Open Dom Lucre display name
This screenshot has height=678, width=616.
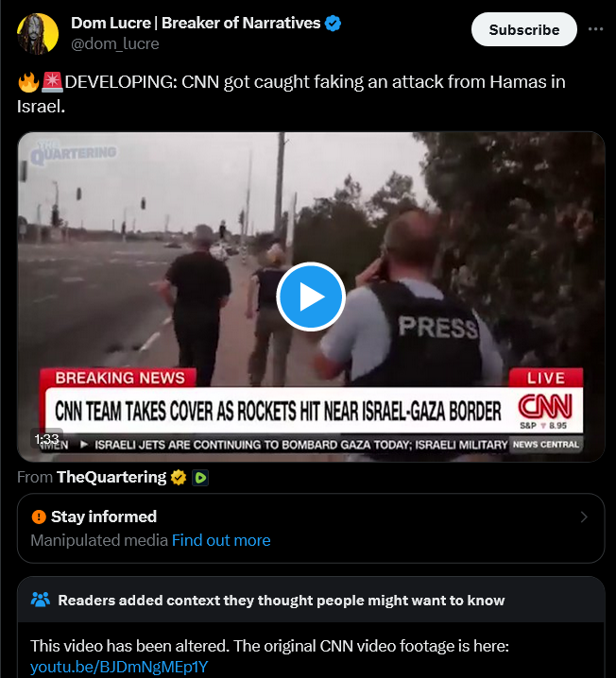point(196,23)
